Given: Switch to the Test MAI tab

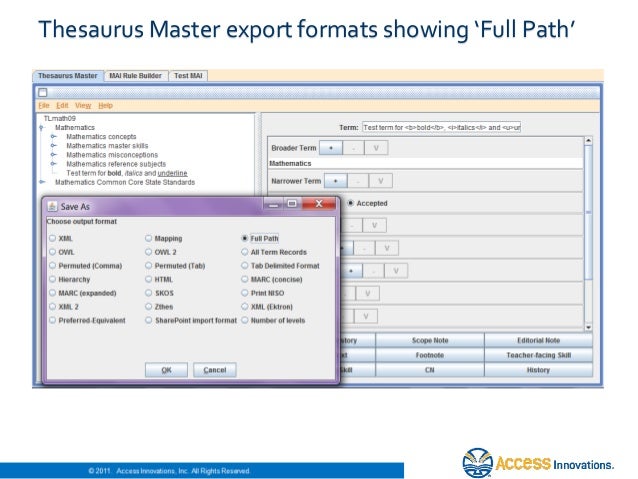Looking at the screenshot, I should [188, 76].
